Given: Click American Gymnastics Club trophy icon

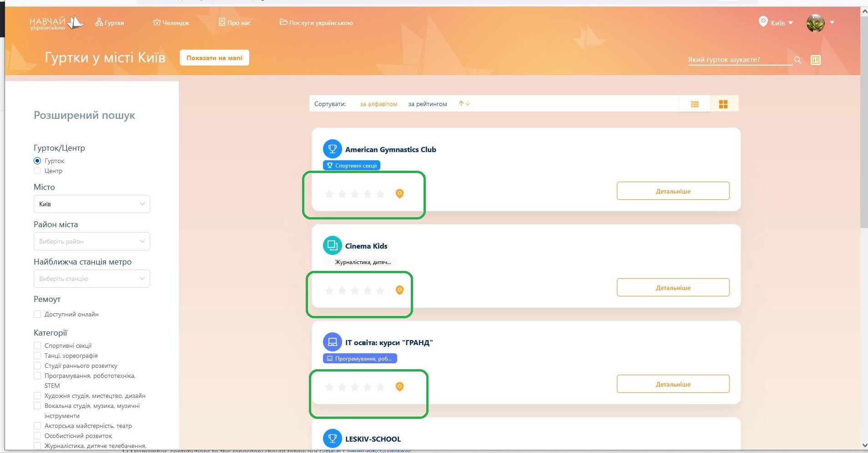Looking at the screenshot, I should (332, 149).
